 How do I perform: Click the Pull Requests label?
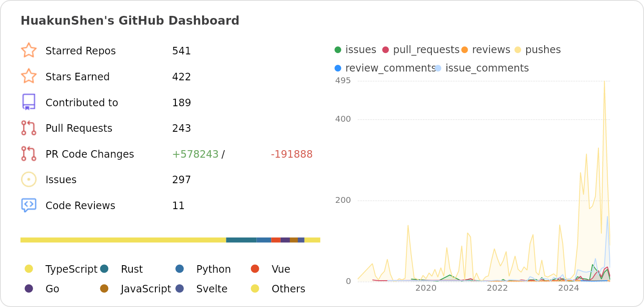[79, 128]
